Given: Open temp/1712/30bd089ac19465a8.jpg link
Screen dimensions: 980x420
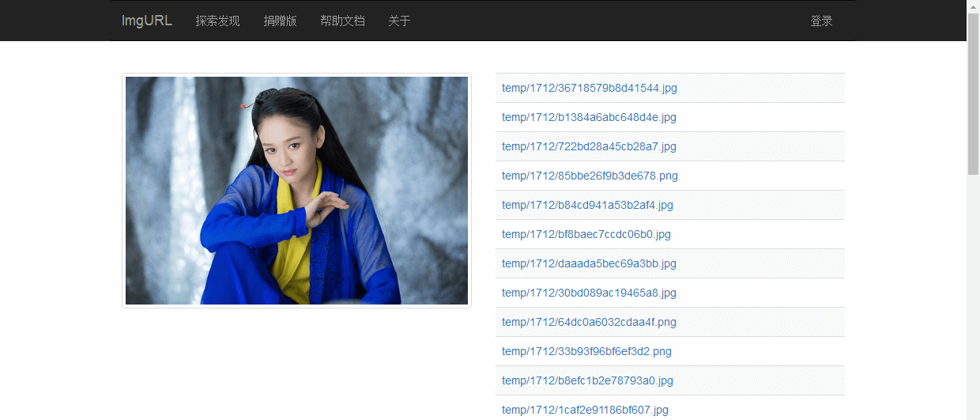Looking at the screenshot, I should coord(589,293).
